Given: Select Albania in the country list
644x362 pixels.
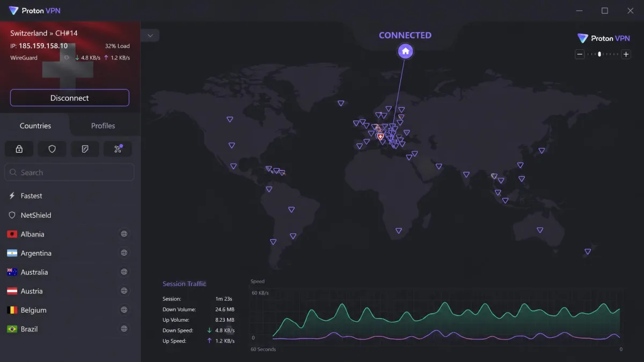Looking at the screenshot, I should pyautogui.click(x=70, y=234).
